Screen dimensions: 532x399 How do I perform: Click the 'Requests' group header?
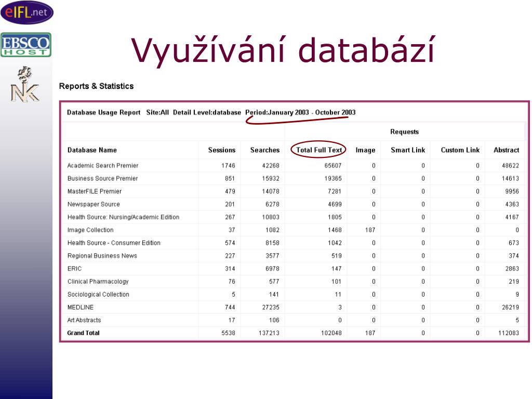click(x=404, y=131)
